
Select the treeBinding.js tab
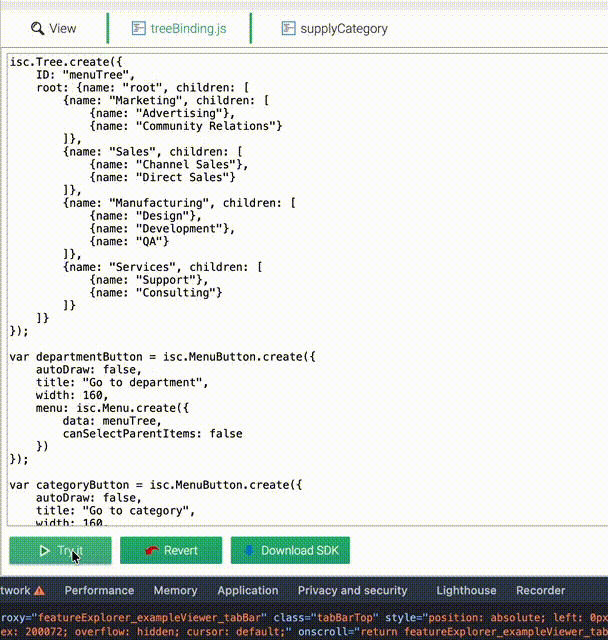(x=188, y=29)
